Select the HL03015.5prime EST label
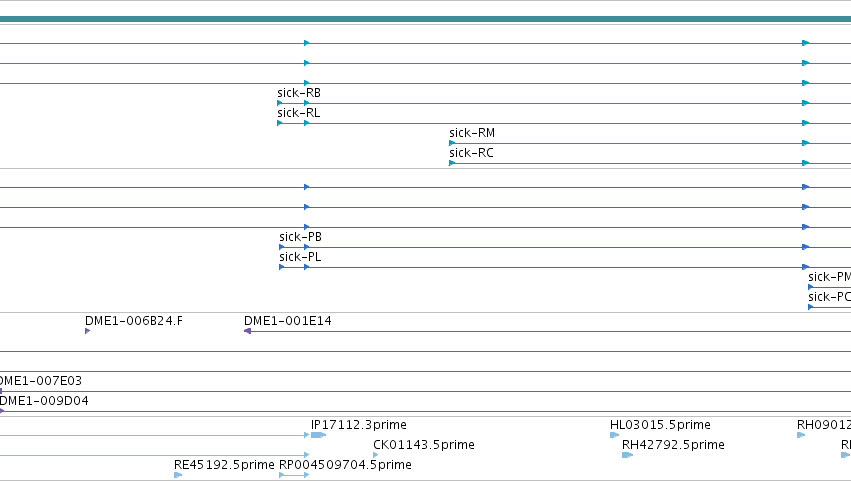851x481 pixels. click(661, 425)
